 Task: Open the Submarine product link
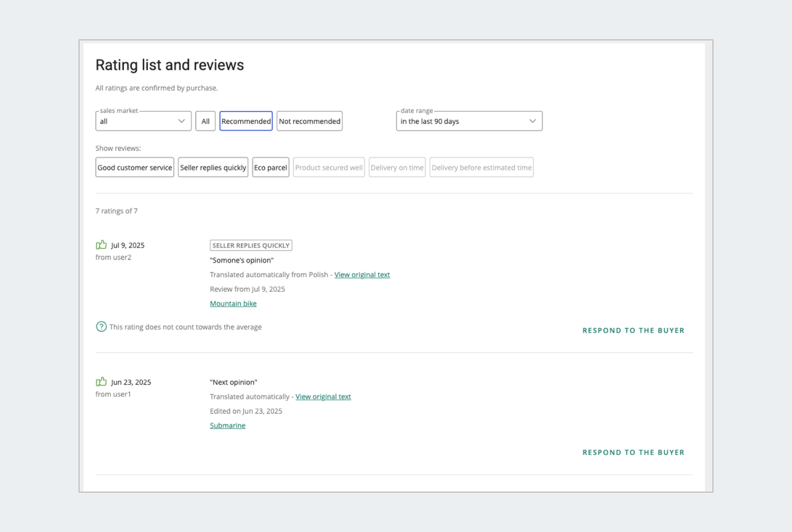pos(228,426)
